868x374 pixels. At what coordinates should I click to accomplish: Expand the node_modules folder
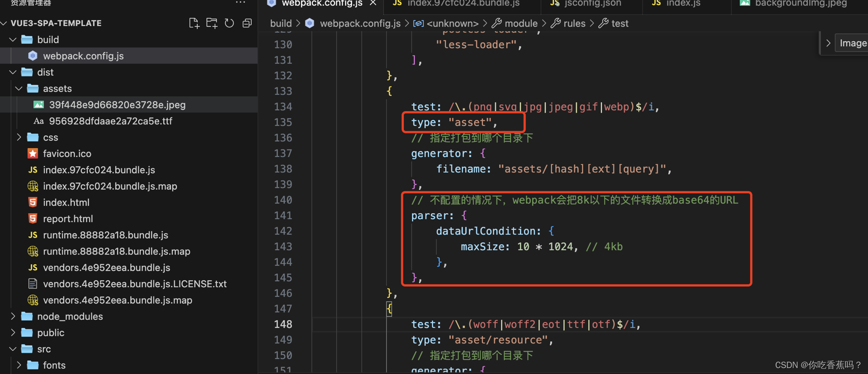(x=13, y=316)
